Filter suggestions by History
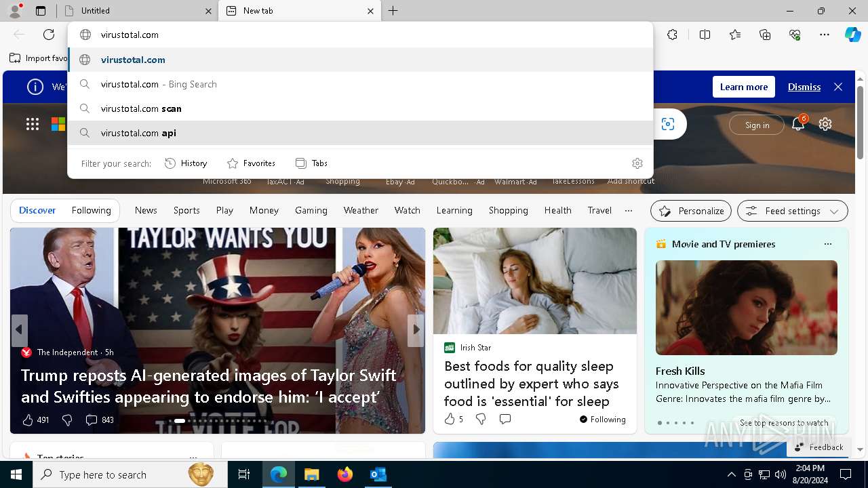This screenshot has width=868, height=488. (186, 163)
